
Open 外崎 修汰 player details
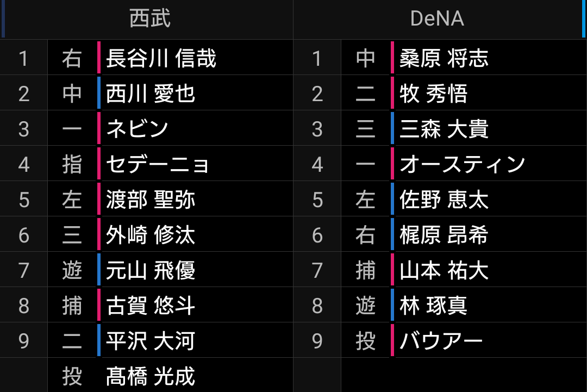[x=151, y=235]
